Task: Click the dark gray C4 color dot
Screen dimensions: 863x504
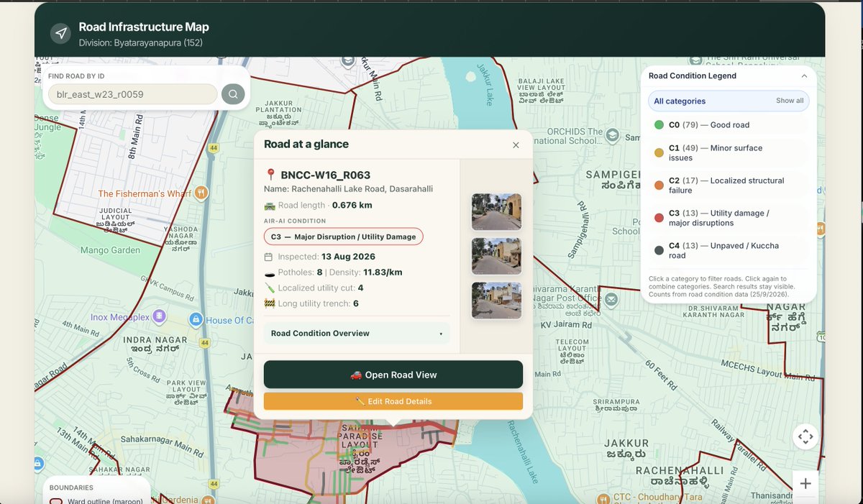Action: 659,250
